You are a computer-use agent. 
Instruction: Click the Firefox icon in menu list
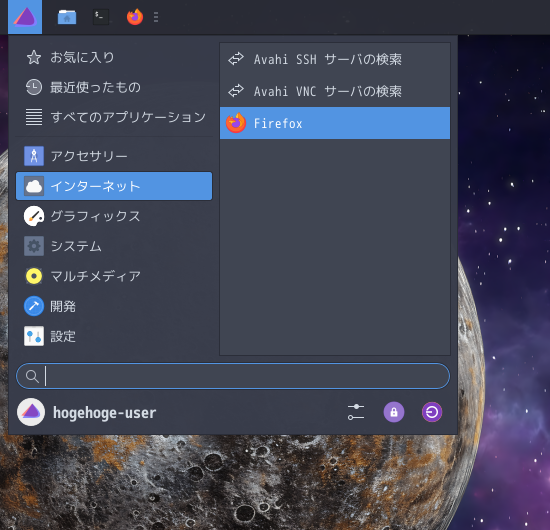point(236,123)
